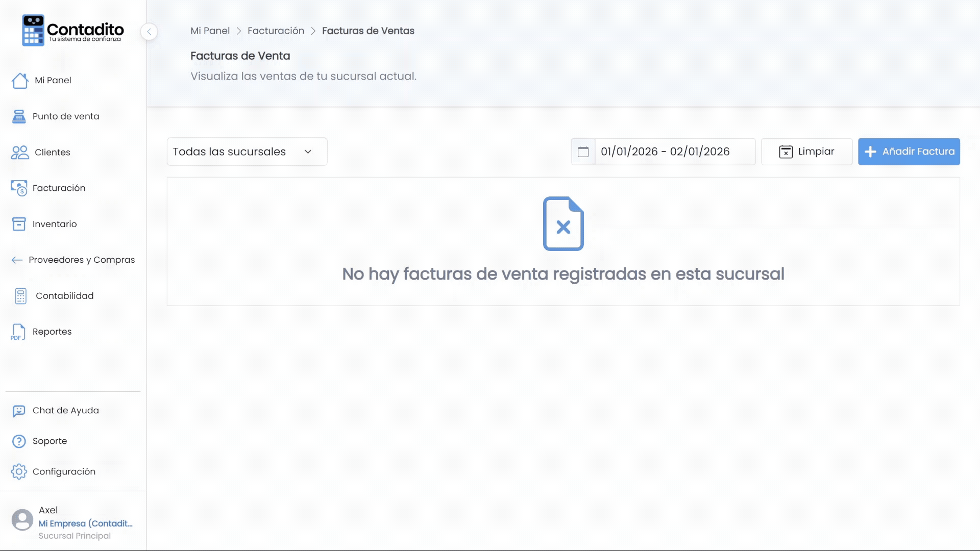Image resolution: width=980 pixels, height=551 pixels.
Task: Click the box icon for Inventario
Action: (x=19, y=224)
